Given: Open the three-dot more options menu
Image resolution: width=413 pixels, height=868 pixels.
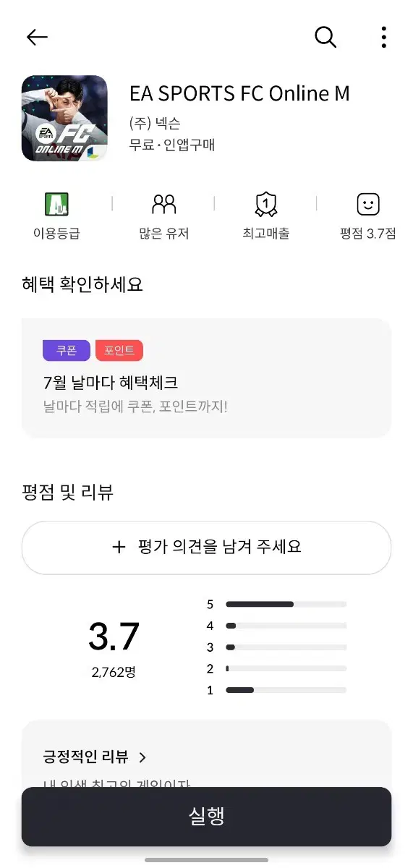Looking at the screenshot, I should pyautogui.click(x=383, y=37).
